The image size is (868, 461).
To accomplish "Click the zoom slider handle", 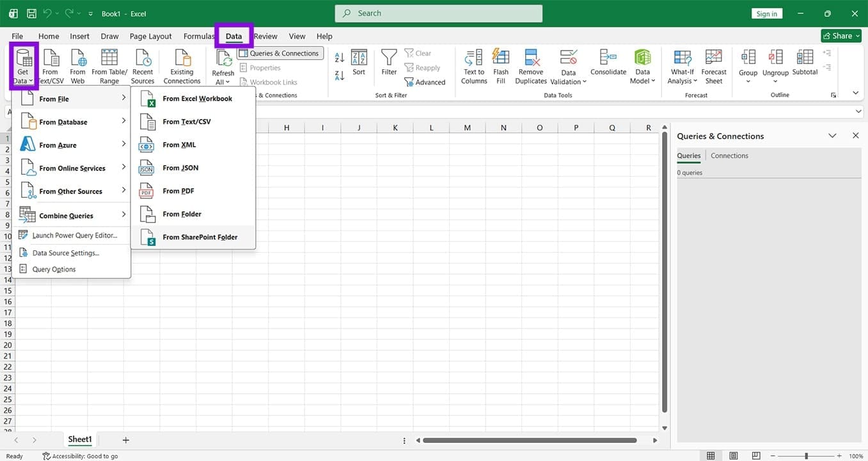I will [806, 456].
